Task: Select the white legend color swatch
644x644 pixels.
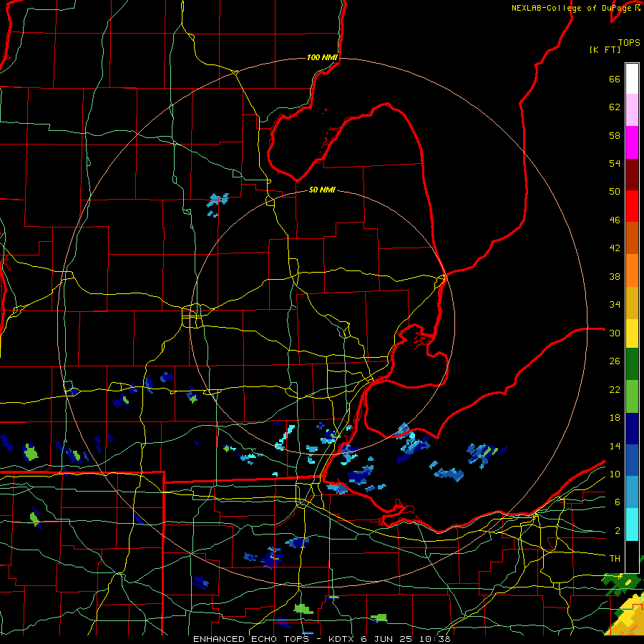Action: click(x=632, y=79)
